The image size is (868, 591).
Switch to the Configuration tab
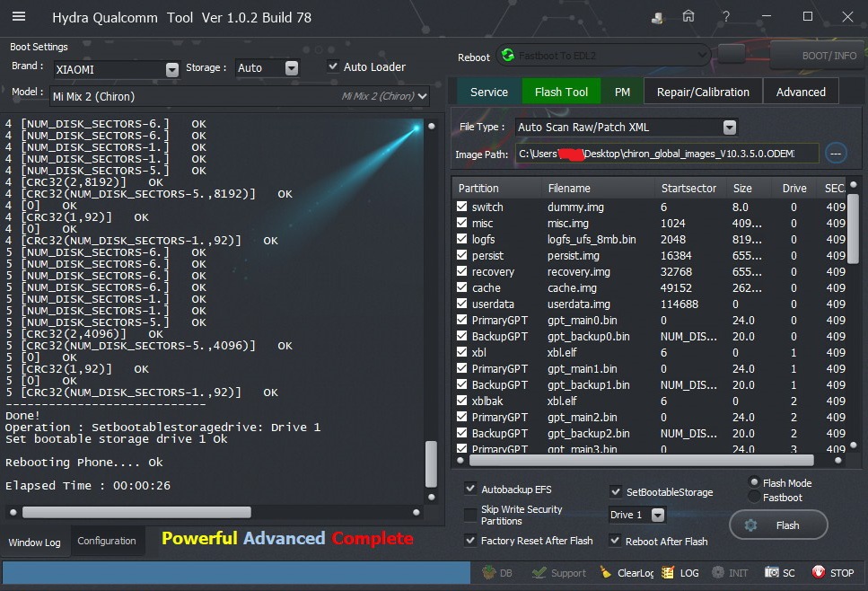coord(106,541)
